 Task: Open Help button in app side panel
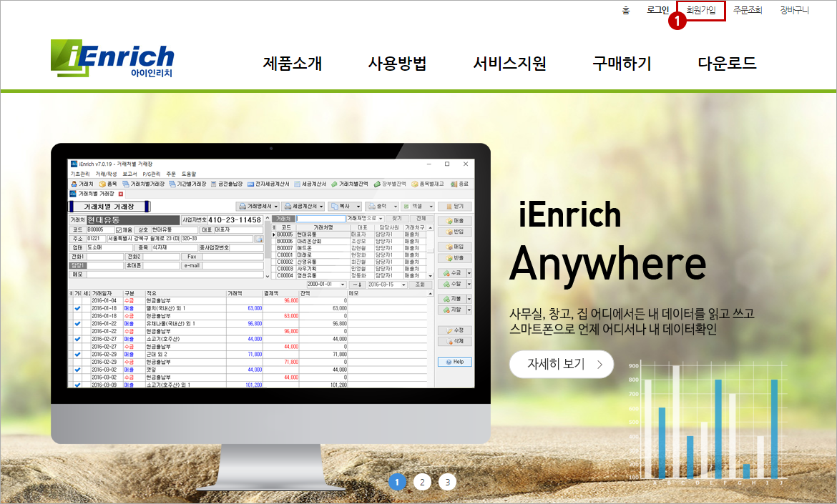point(454,362)
